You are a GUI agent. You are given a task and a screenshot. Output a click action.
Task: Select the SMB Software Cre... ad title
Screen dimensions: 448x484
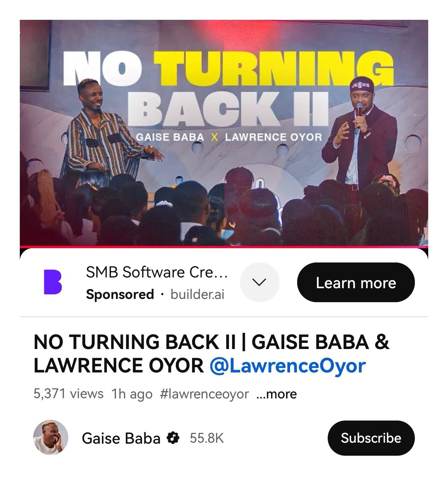157,272
